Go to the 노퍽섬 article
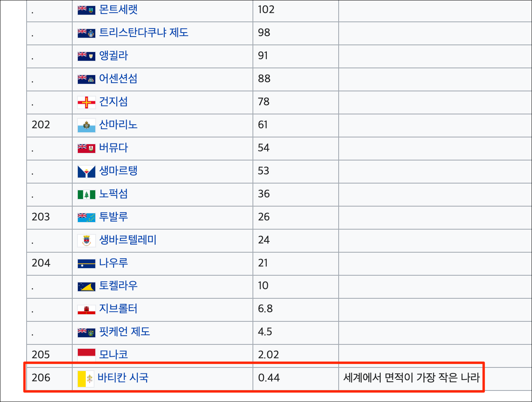 [114, 194]
